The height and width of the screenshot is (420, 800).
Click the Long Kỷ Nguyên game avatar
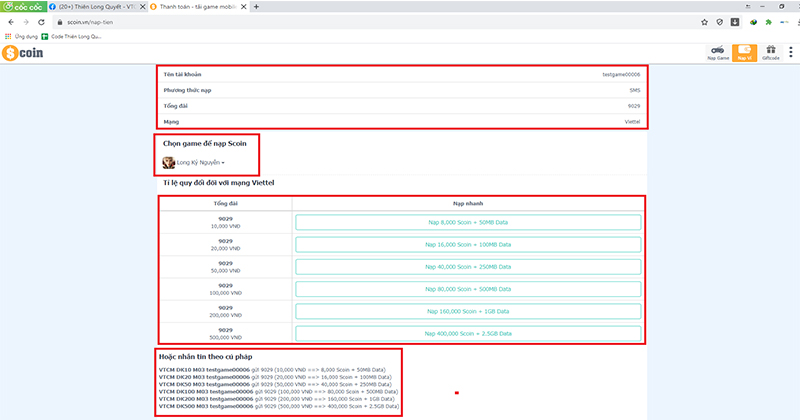(x=168, y=163)
